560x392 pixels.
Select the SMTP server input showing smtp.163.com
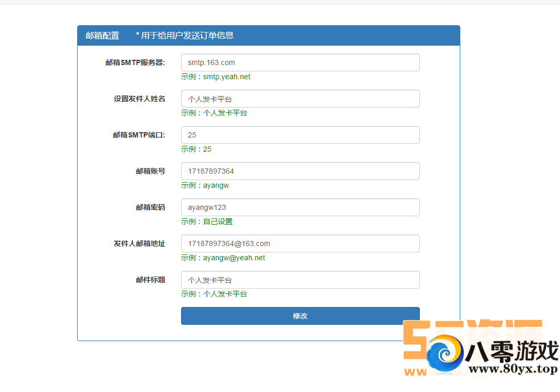tap(300, 62)
